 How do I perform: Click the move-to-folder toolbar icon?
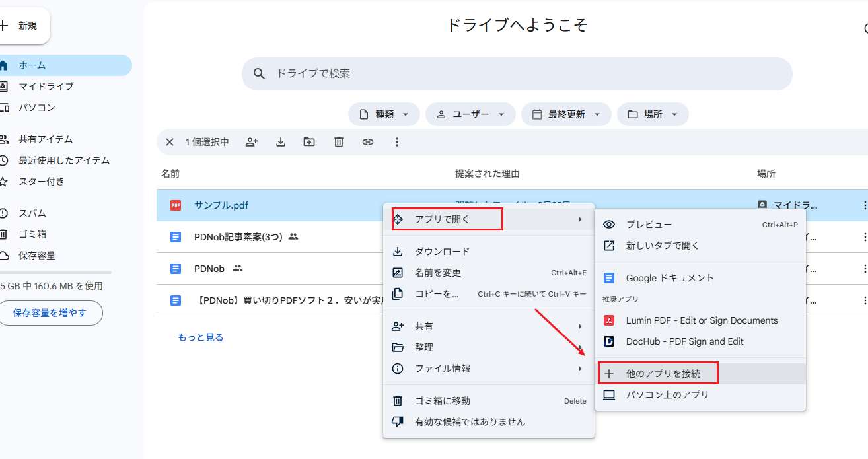coord(309,142)
